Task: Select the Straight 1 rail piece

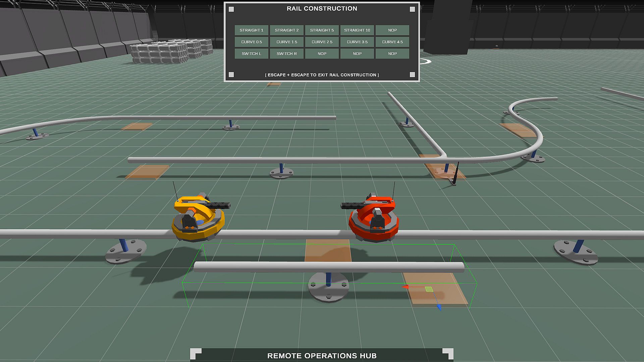Action: (251, 30)
